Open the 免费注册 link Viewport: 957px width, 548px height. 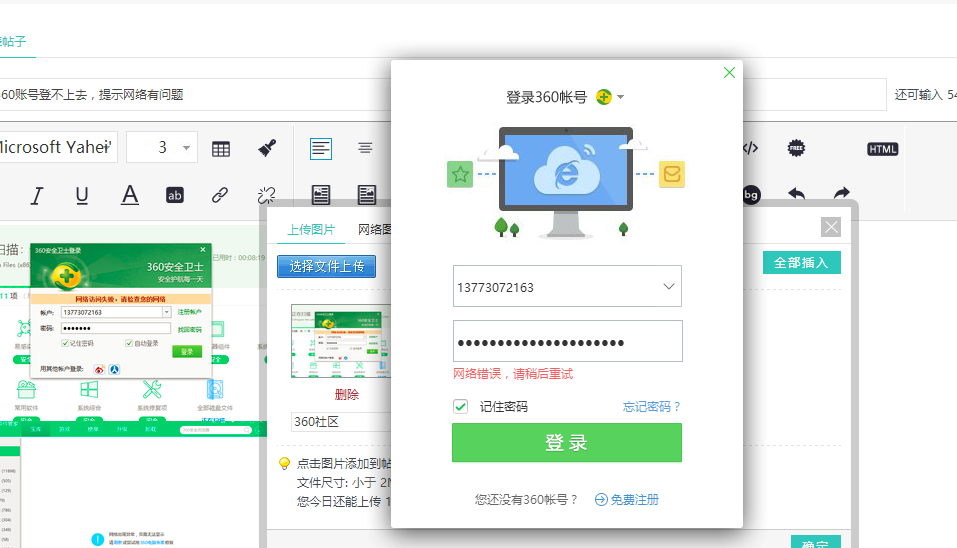(x=635, y=500)
